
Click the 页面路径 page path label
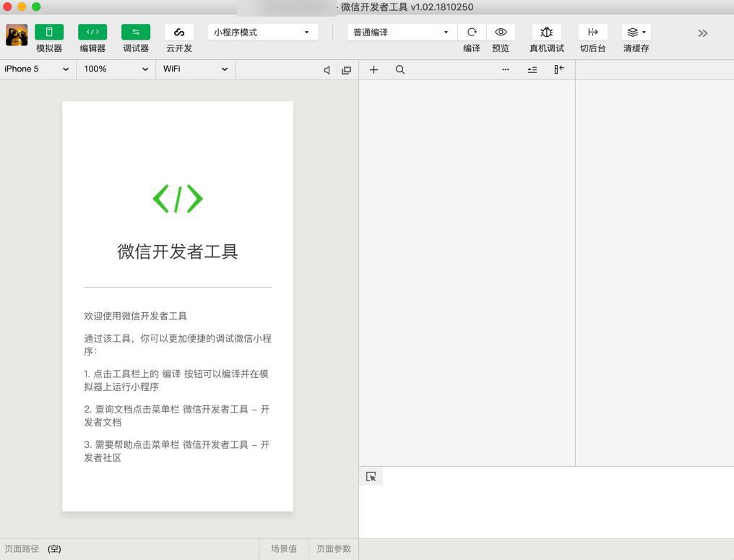pos(22,548)
